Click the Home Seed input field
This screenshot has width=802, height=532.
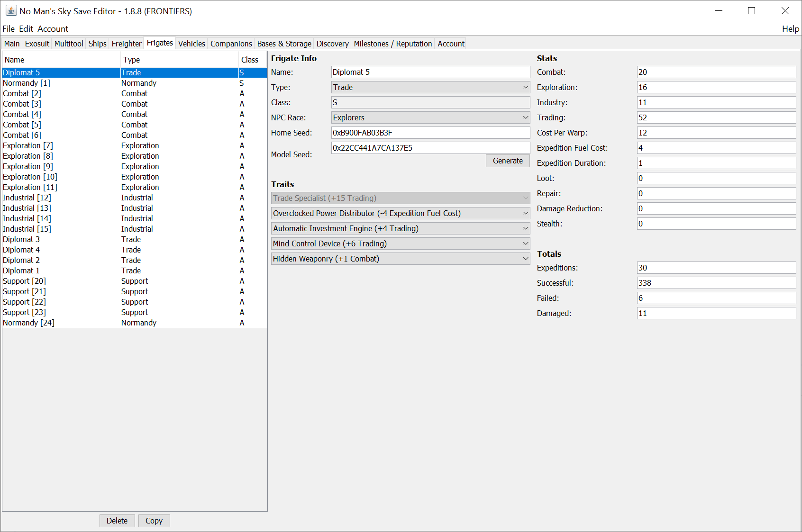pos(430,133)
